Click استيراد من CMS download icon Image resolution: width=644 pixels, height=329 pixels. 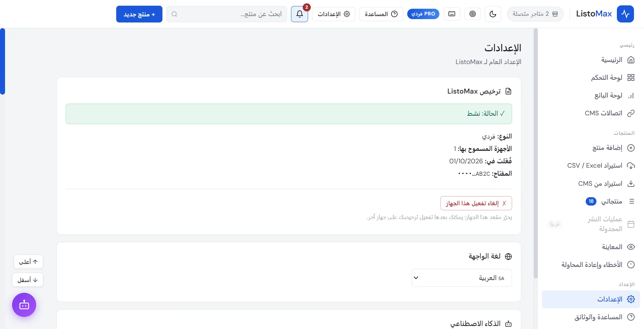click(x=631, y=184)
